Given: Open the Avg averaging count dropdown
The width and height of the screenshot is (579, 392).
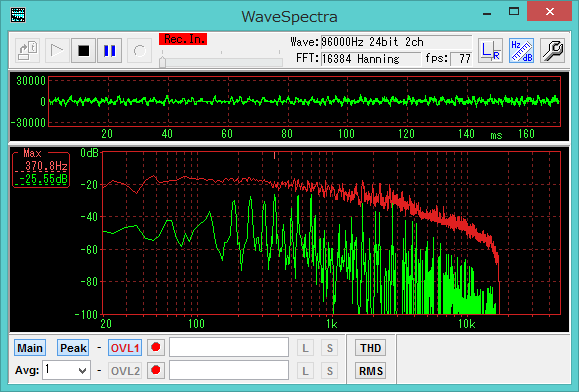Looking at the screenshot, I should point(66,370).
